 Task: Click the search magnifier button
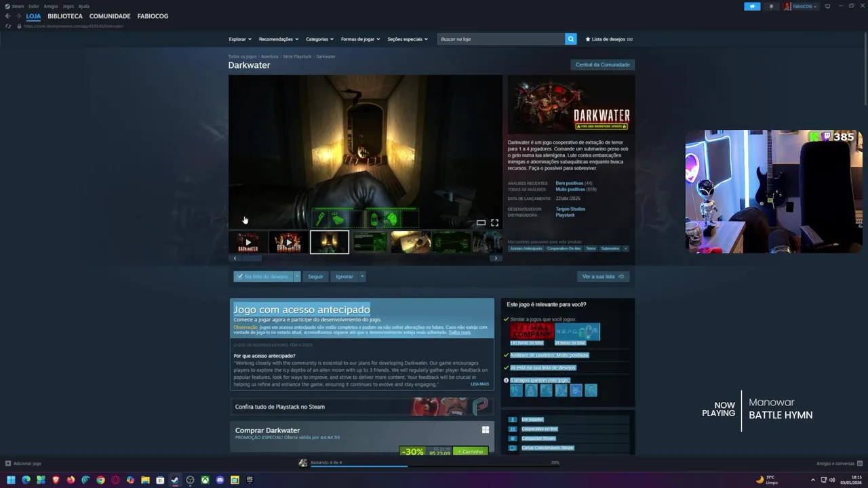coord(570,39)
